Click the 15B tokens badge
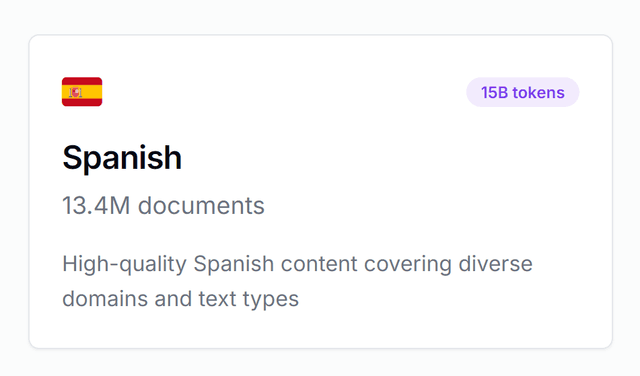640x376 pixels. pos(522,92)
